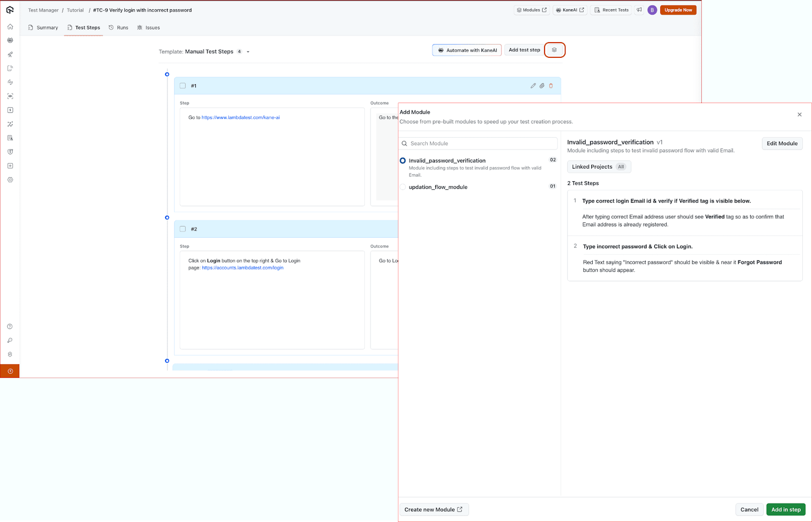Open KaneAI from the left sidebar
This screenshot has height=522, width=812.
tap(10, 40)
